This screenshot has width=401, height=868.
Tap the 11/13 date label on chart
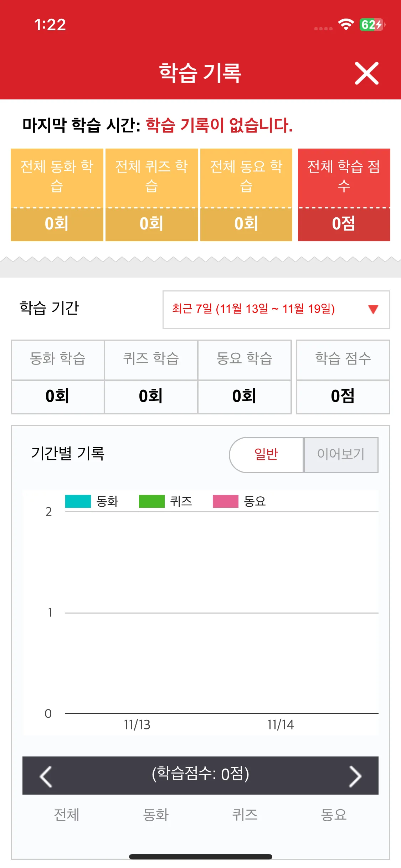pyautogui.click(x=137, y=725)
